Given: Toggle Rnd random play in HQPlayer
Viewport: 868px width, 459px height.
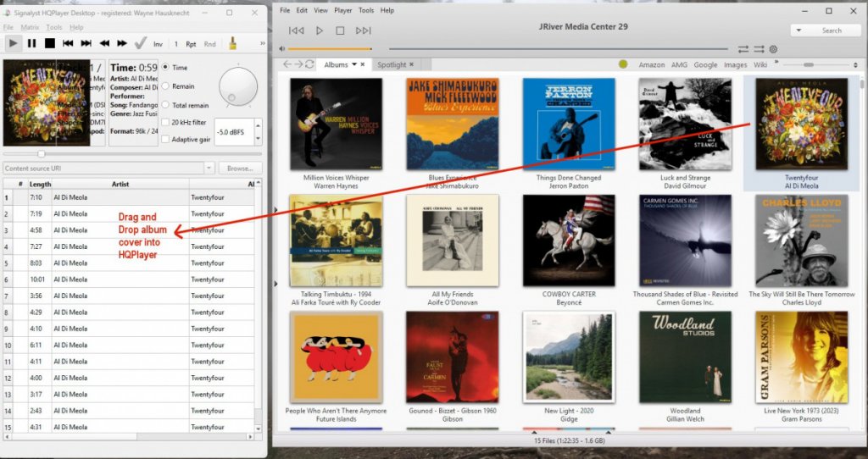Looking at the screenshot, I should (210, 44).
